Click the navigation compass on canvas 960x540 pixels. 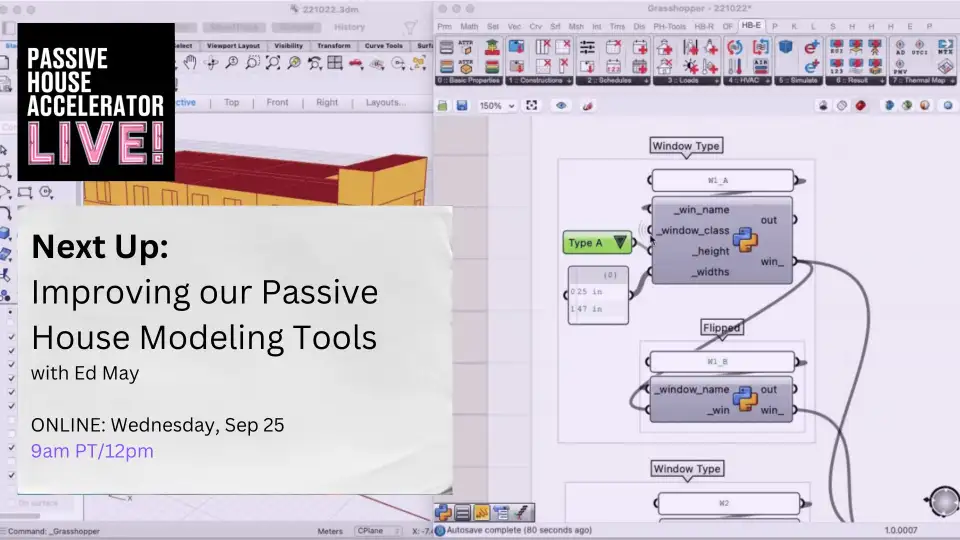point(942,500)
